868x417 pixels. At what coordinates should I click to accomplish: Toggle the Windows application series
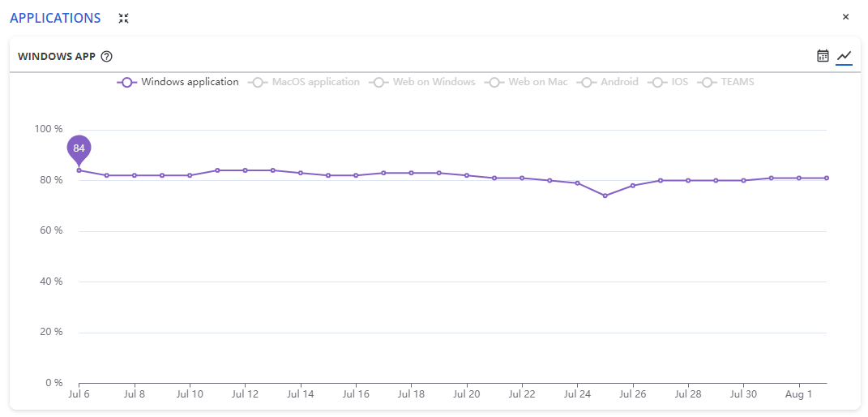click(x=177, y=82)
